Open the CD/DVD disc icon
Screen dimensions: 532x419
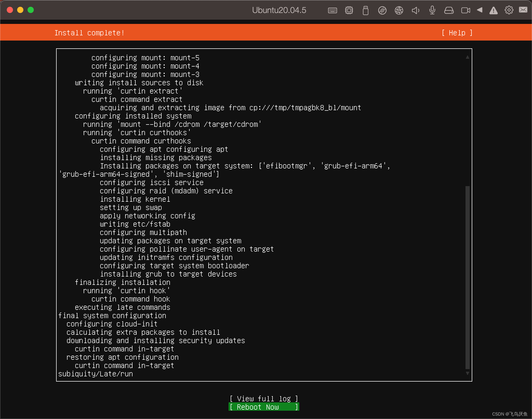tap(382, 10)
